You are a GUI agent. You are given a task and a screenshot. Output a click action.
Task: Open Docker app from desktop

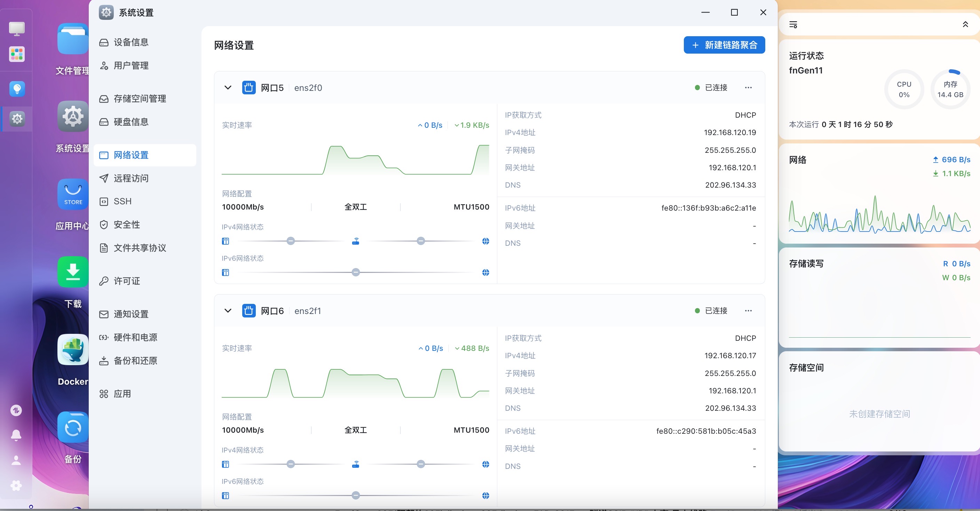73,350
